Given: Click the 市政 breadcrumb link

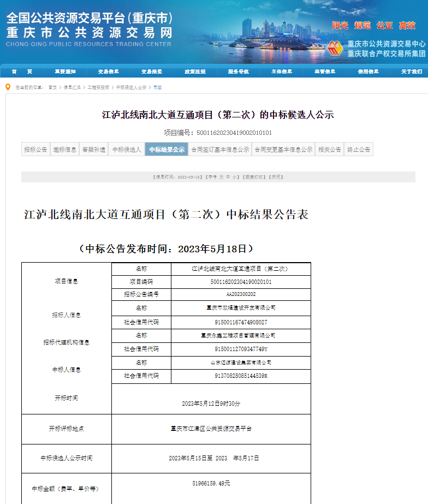Looking at the screenshot, I should click(157, 87).
